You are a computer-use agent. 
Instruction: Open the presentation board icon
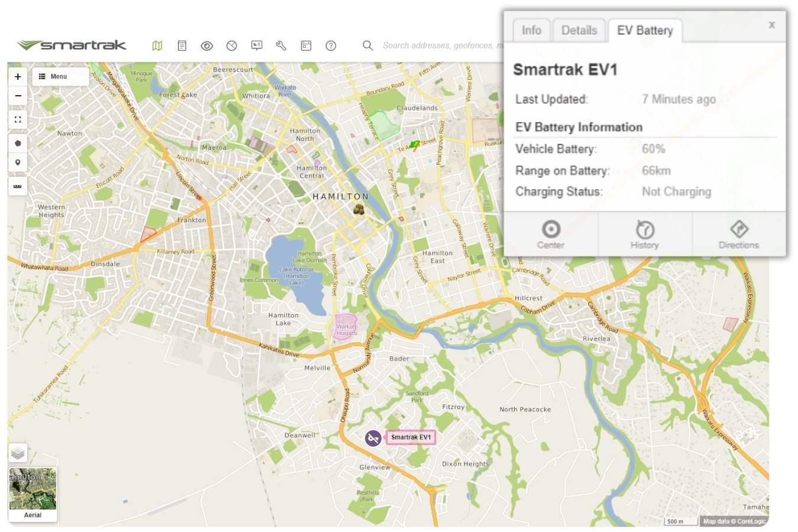[257, 46]
